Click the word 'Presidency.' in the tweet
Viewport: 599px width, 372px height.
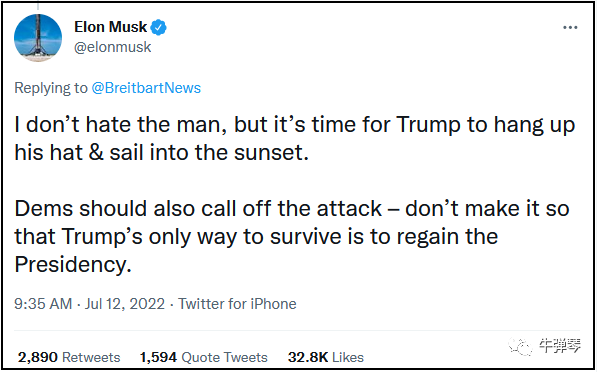(x=73, y=264)
